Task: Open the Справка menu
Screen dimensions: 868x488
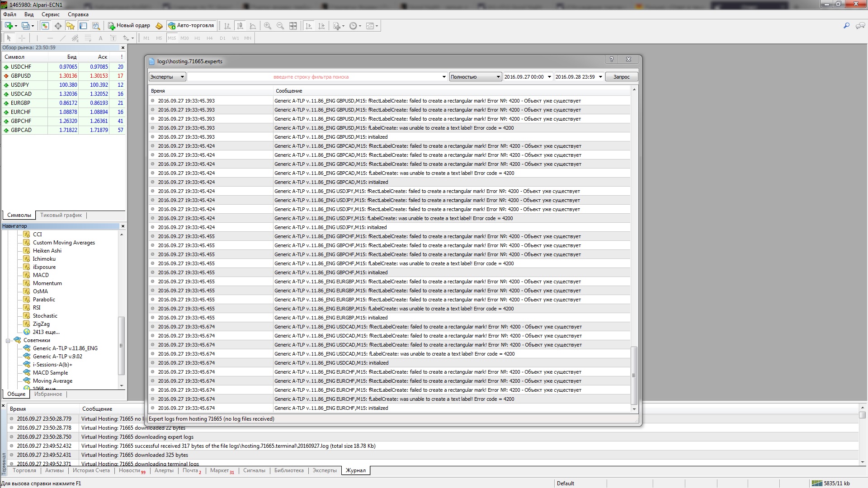Action: point(78,14)
